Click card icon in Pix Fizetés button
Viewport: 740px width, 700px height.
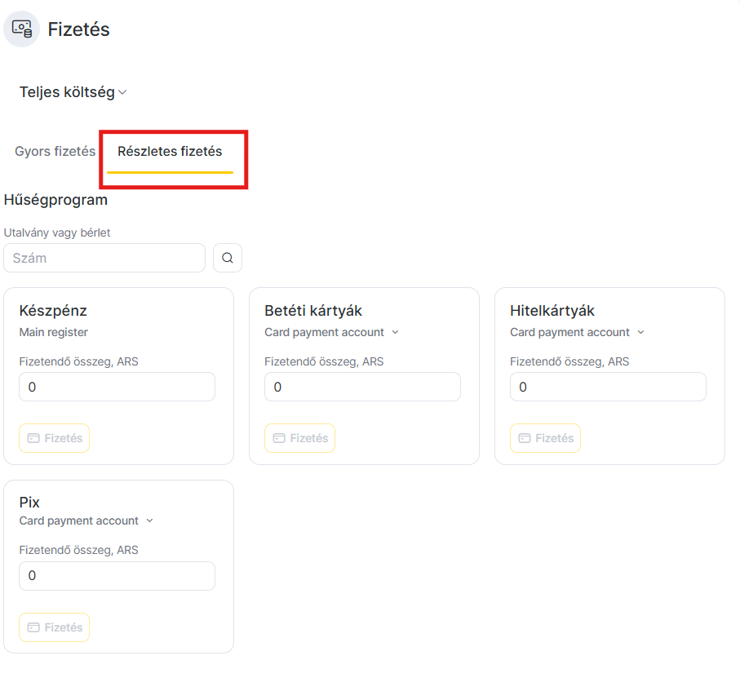tap(33, 627)
